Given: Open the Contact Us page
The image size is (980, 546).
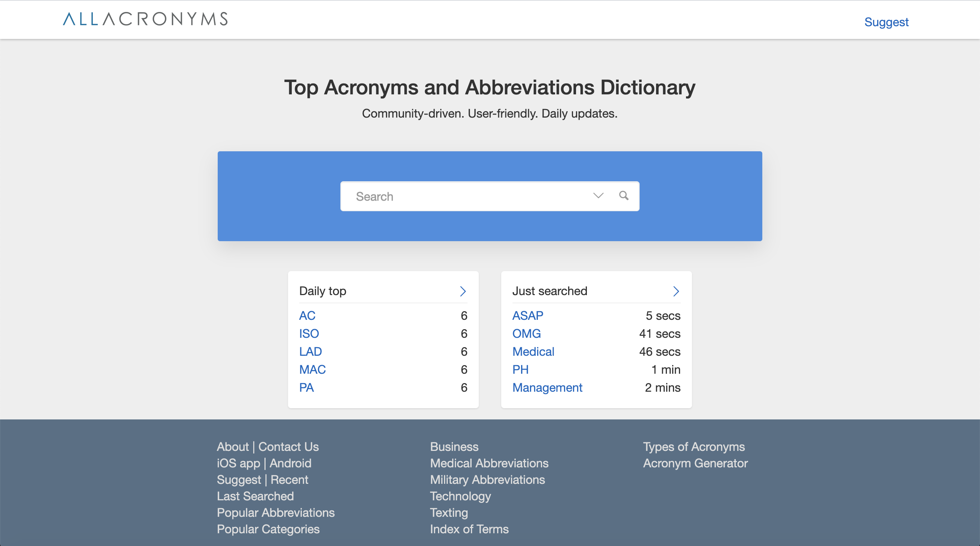Looking at the screenshot, I should (x=288, y=447).
